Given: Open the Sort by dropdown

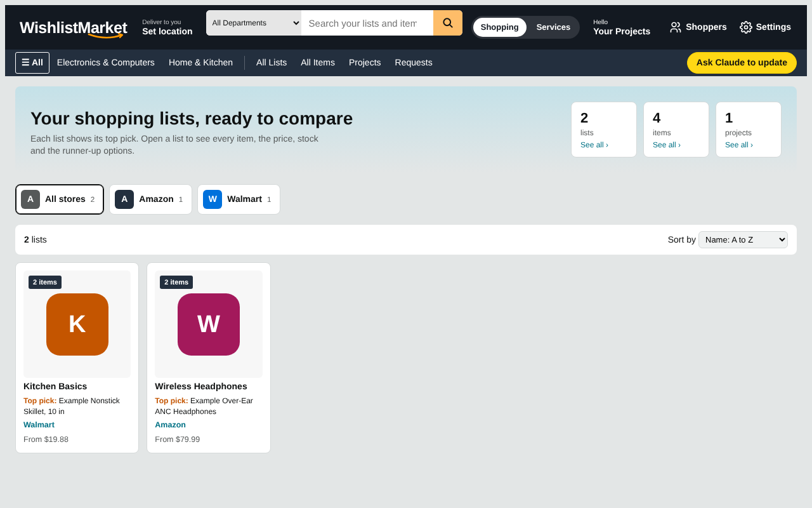Looking at the screenshot, I should [x=743, y=239].
